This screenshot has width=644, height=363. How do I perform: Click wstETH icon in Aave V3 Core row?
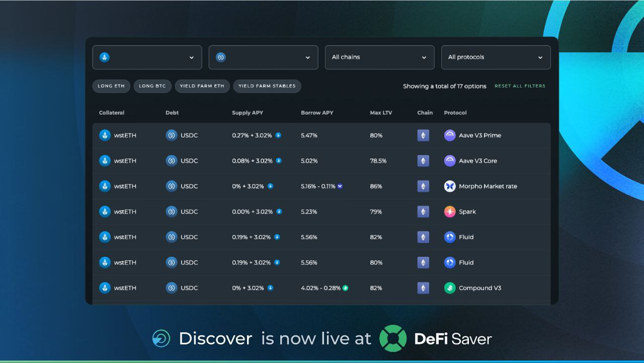(105, 161)
